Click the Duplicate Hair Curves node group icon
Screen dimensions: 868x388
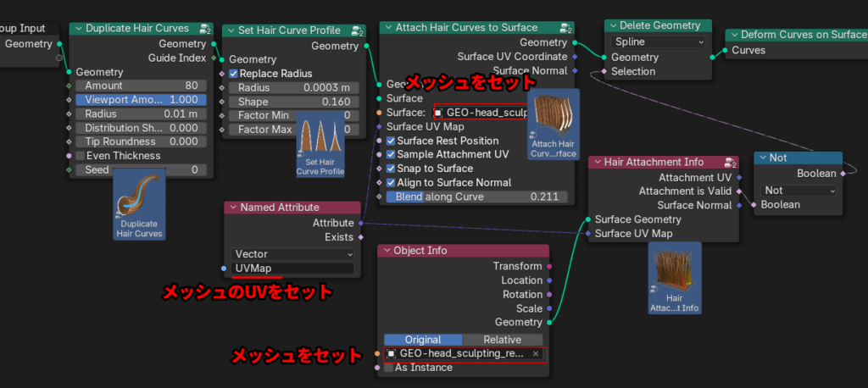click(204, 28)
